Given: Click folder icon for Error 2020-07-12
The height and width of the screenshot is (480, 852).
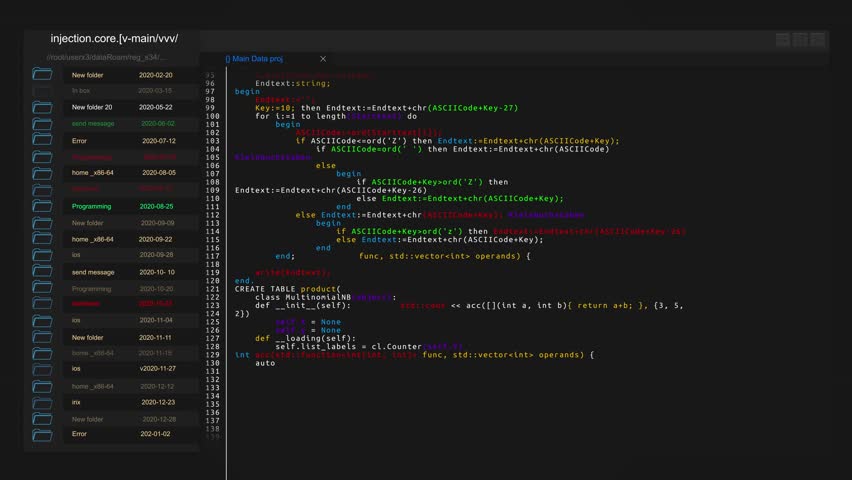Looking at the screenshot, I should pos(42,140).
